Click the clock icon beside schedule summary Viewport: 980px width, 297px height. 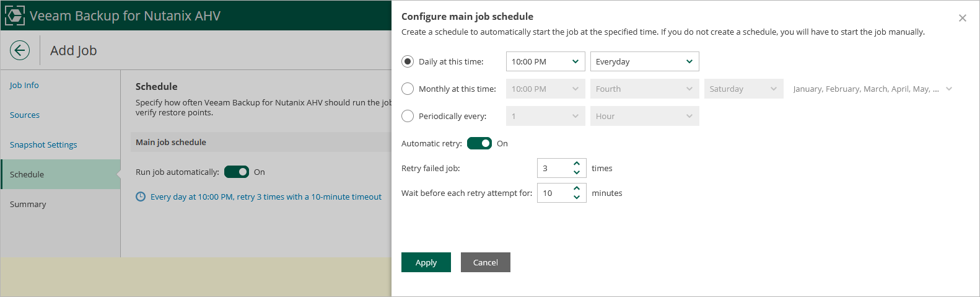point(141,197)
